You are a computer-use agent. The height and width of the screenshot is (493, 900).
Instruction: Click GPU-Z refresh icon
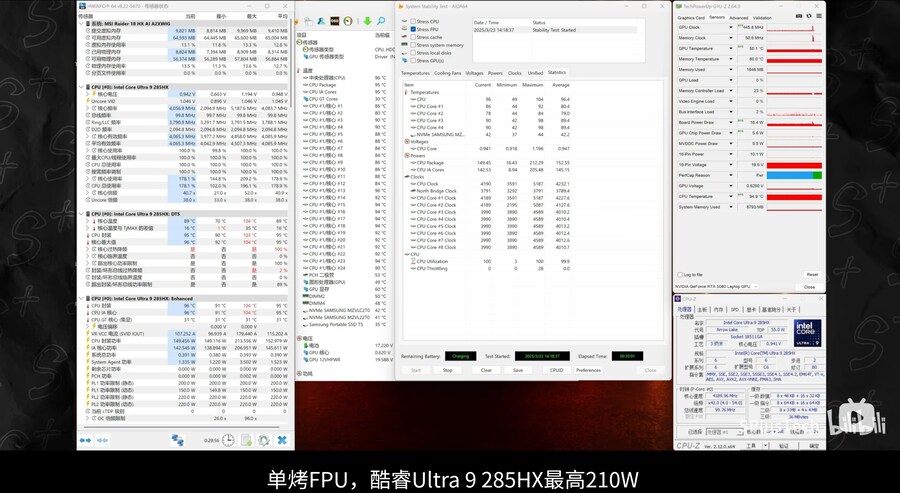pos(809,17)
